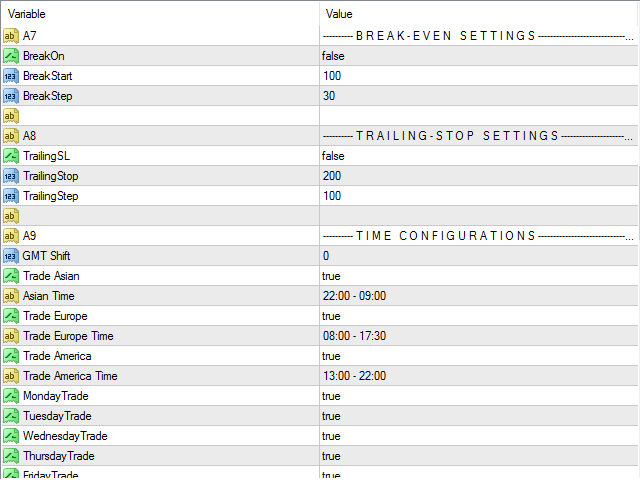Edit the BreakStep value 30
Screen dimensions: 640x480
(479, 96)
